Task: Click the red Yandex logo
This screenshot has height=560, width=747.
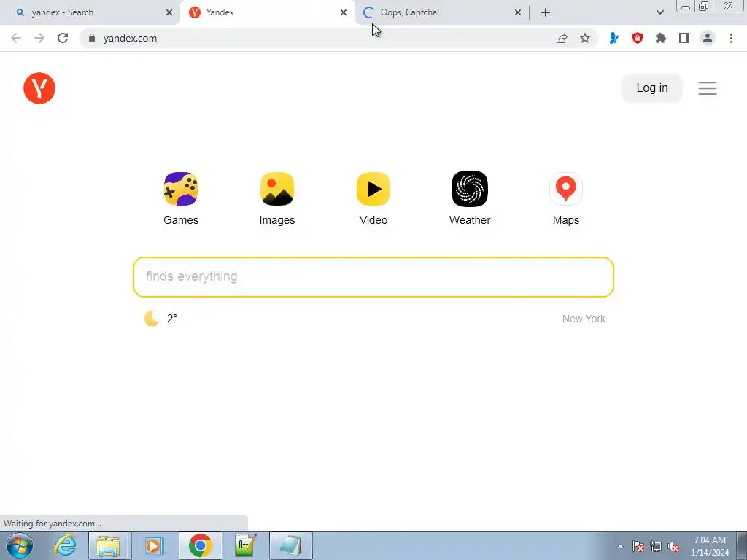Action: tap(39, 88)
